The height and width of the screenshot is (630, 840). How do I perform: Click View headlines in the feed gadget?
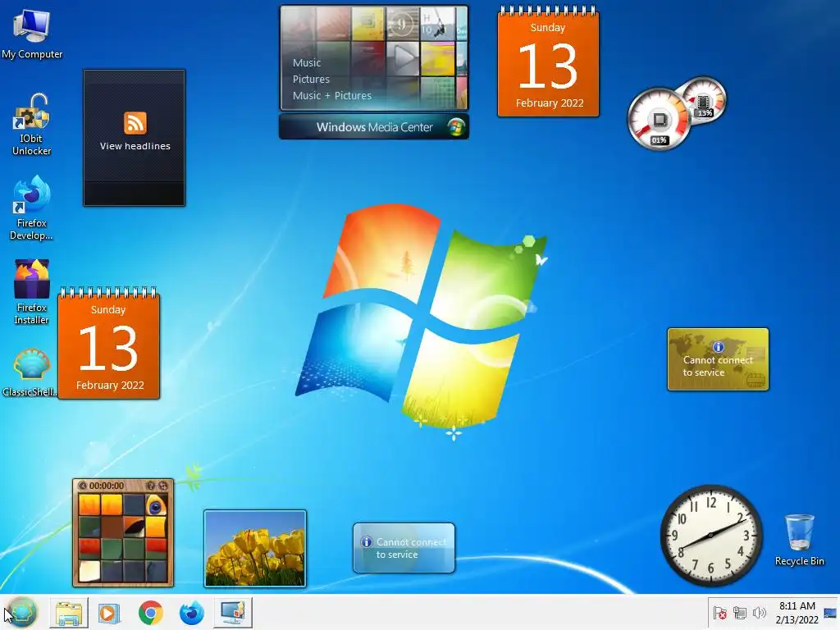click(x=135, y=146)
